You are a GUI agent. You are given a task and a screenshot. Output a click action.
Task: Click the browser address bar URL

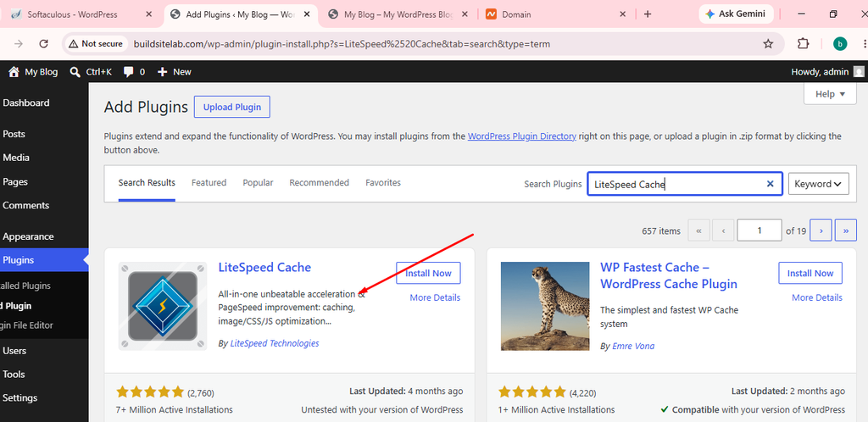342,44
